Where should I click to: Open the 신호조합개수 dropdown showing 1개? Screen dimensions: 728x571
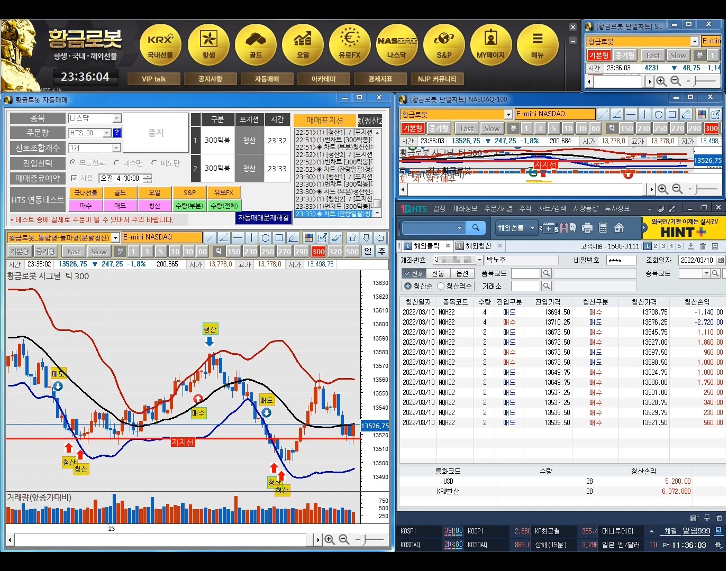coord(116,148)
